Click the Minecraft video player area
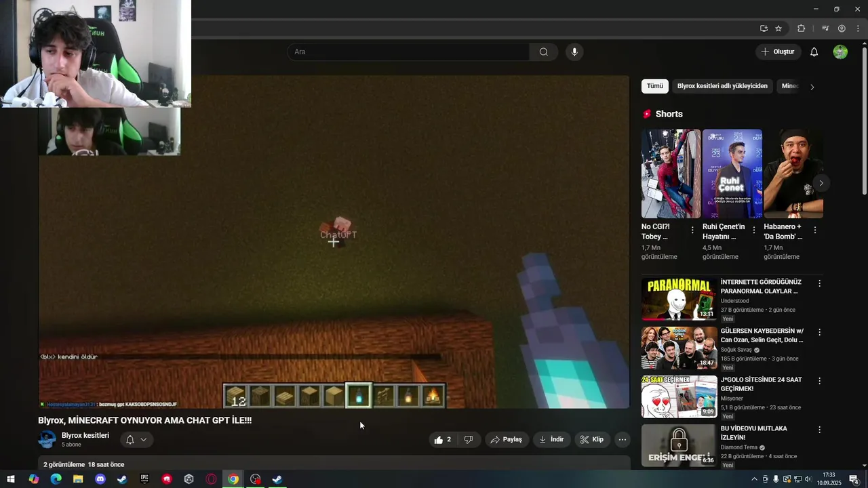This screenshot has height=488, width=868. point(334,242)
